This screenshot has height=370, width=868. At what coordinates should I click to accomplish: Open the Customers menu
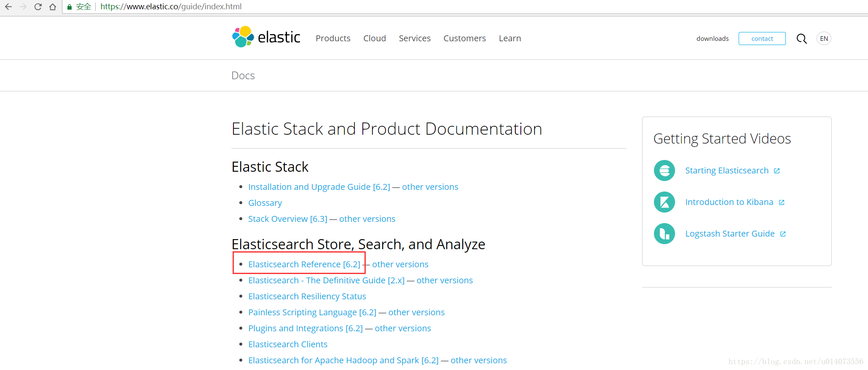tap(464, 38)
